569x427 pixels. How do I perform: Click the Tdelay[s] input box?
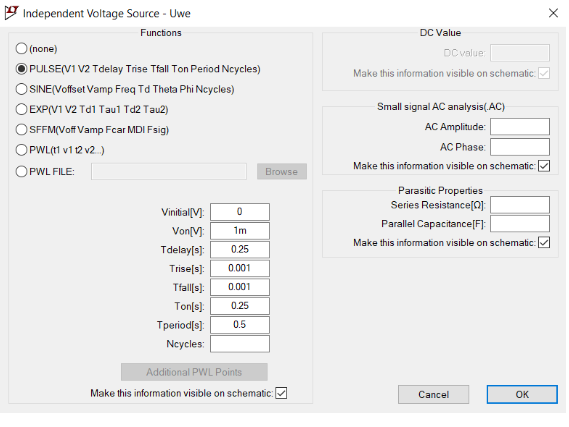[x=240, y=250]
